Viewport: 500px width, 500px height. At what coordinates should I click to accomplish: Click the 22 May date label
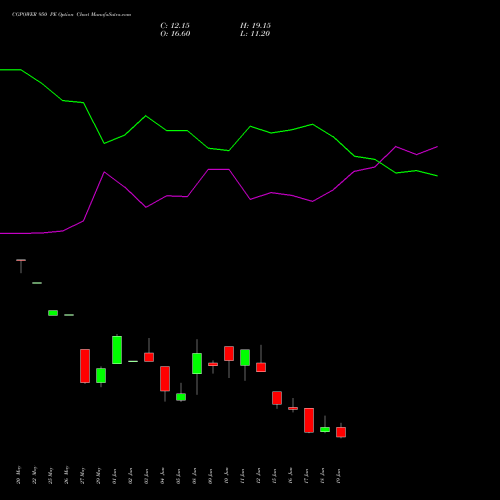[x=34, y=475]
